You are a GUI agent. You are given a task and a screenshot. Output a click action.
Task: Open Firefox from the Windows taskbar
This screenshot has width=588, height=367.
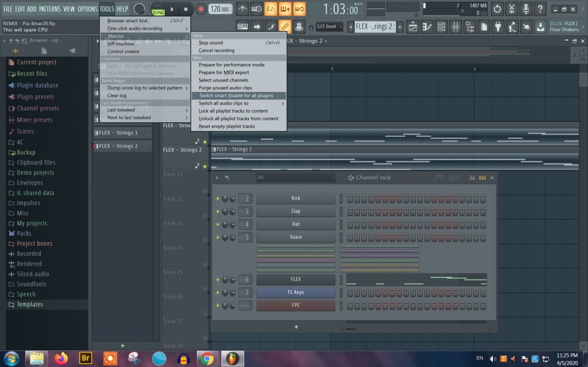(61, 358)
